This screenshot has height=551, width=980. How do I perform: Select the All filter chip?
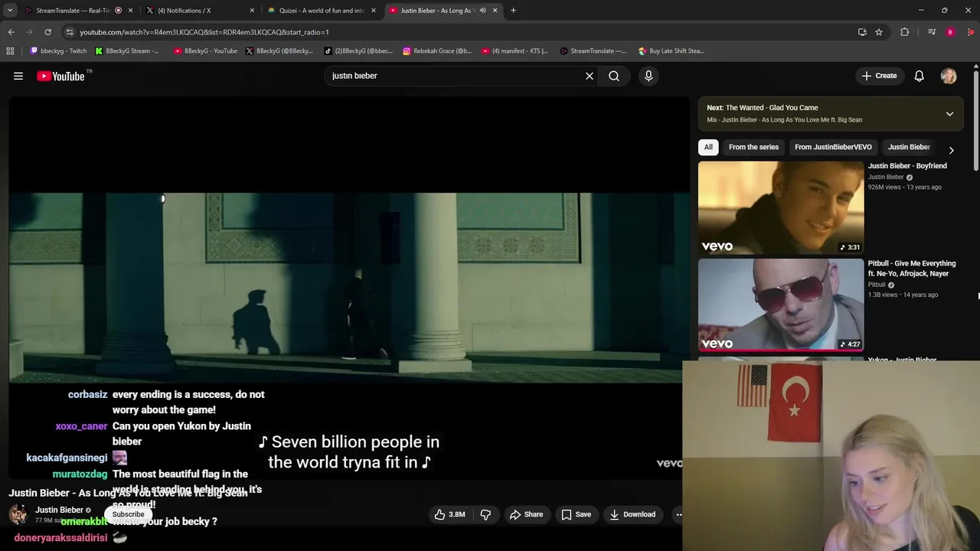(x=708, y=147)
